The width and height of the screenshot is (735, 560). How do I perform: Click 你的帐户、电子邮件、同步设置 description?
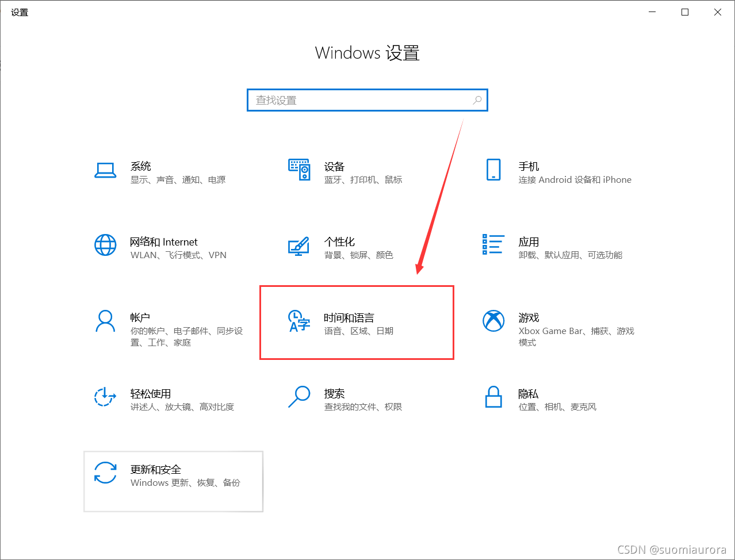point(187,337)
